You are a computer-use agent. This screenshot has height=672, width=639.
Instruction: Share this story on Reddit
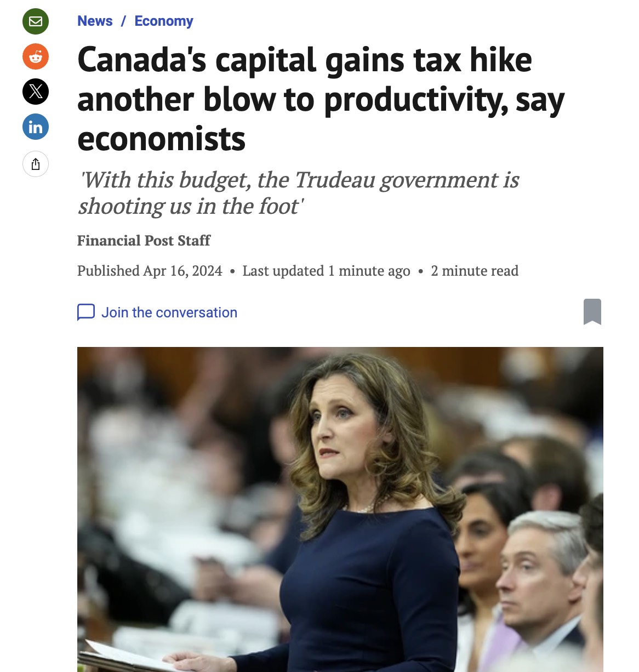36,56
